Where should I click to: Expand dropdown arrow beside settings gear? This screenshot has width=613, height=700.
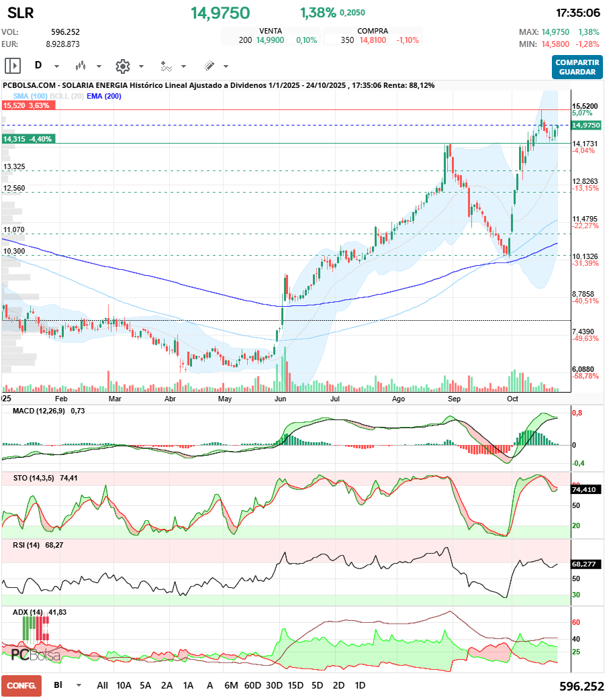141,66
